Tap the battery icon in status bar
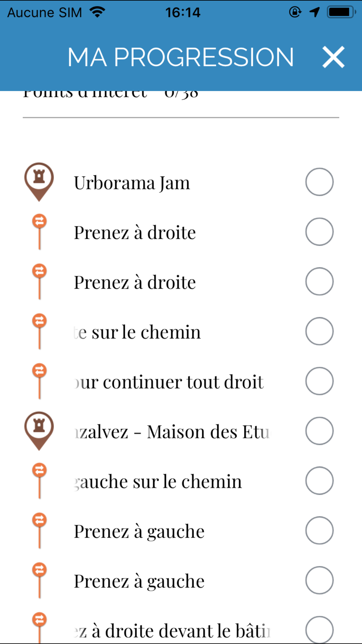This screenshot has width=362, height=644. [341, 12]
